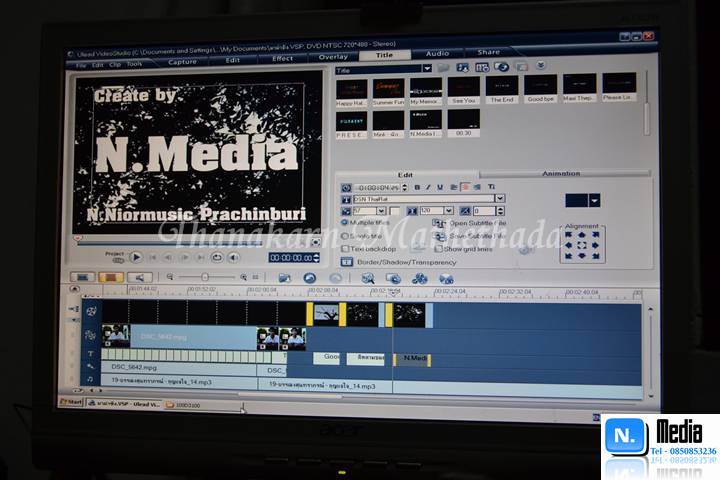Click the zoom out magnifier icon
The height and width of the screenshot is (480, 720).
coord(170,277)
